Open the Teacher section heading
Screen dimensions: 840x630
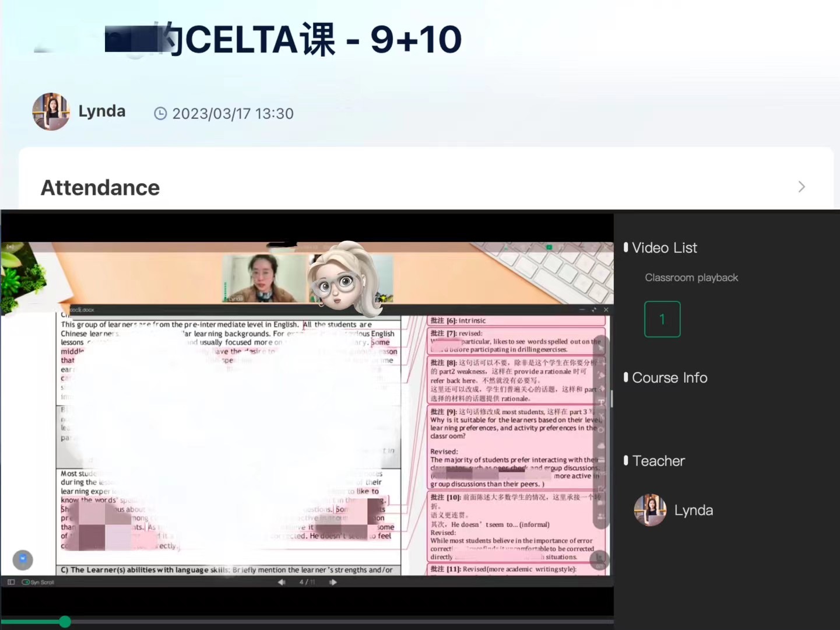(658, 461)
